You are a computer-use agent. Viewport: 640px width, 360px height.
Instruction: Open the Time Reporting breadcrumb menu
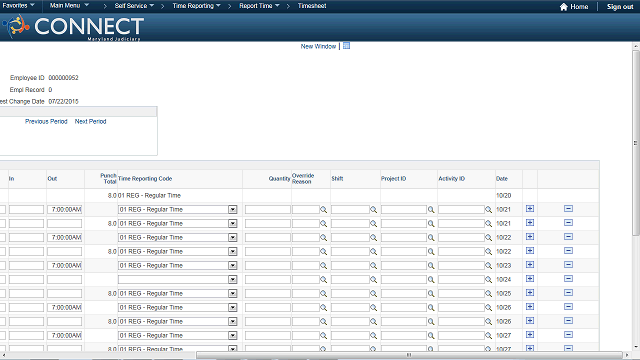click(196, 6)
